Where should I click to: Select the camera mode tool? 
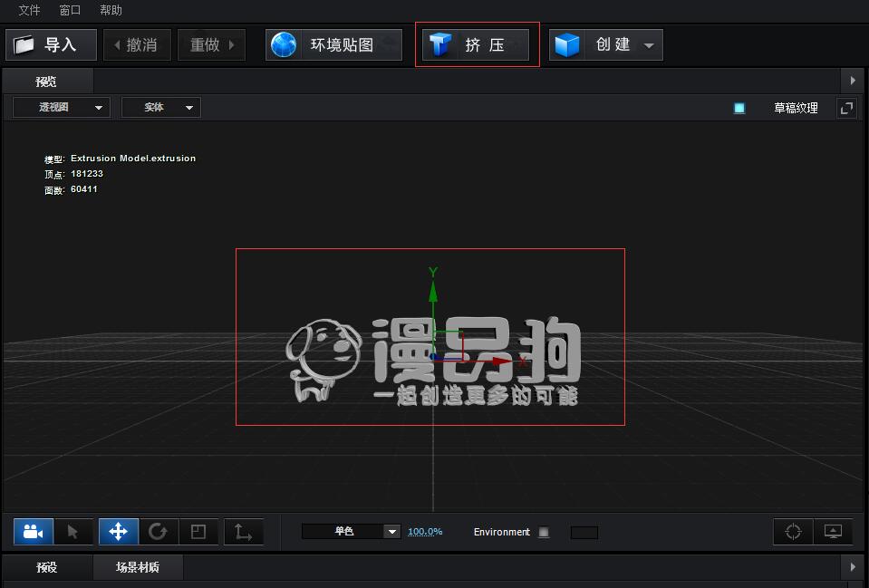point(34,532)
